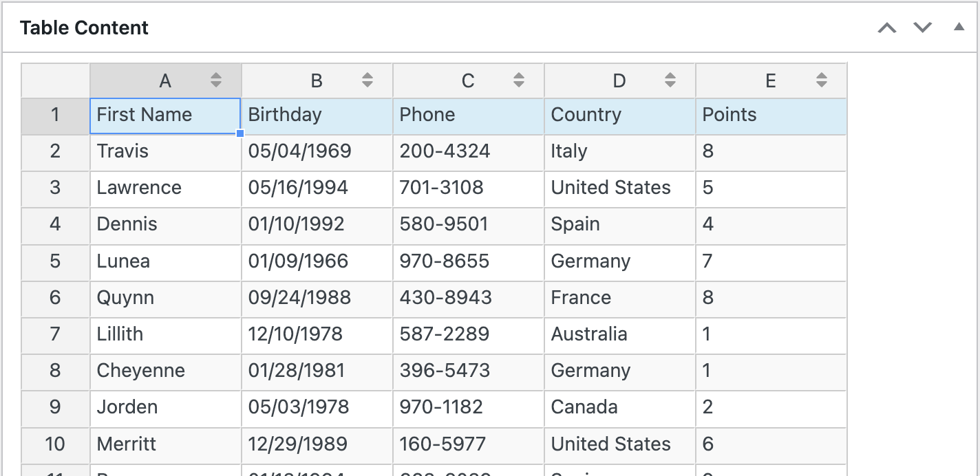This screenshot has width=980, height=476.
Task: Click the fill handle on the selected cell
Action: 239,134
